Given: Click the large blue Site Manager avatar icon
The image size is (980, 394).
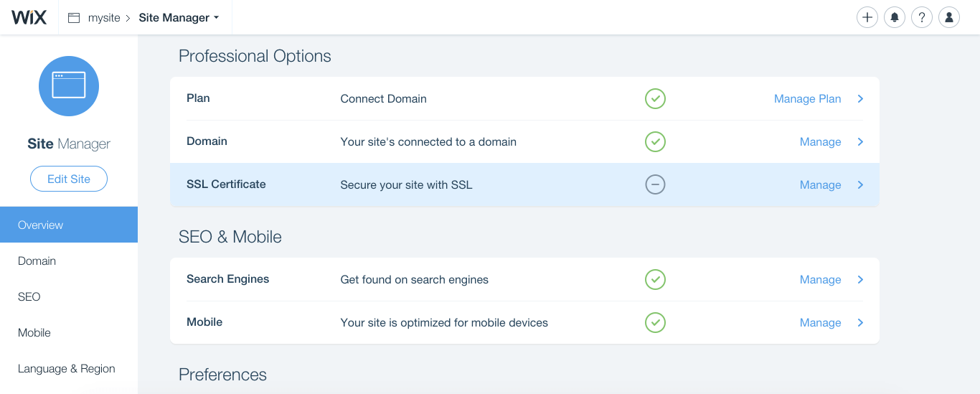Looking at the screenshot, I should (69, 85).
